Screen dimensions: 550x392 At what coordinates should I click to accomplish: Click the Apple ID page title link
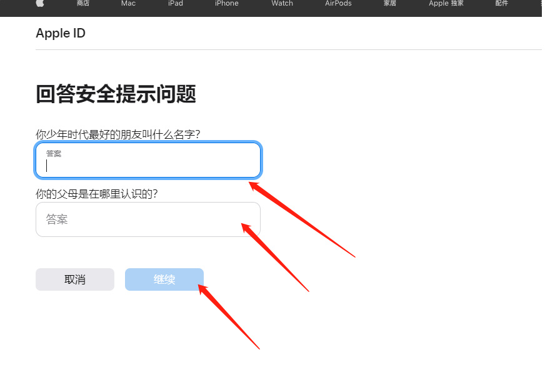pos(61,34)
